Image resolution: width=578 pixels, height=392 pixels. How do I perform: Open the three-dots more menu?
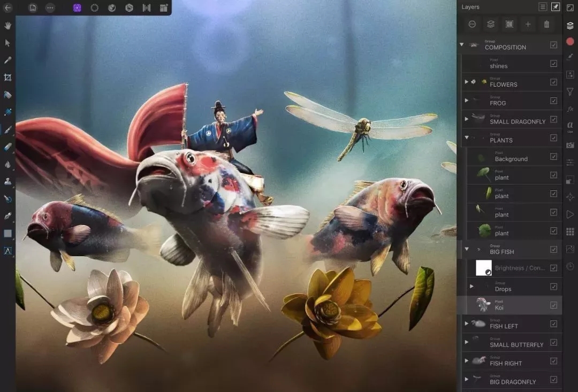pos(50,7)
